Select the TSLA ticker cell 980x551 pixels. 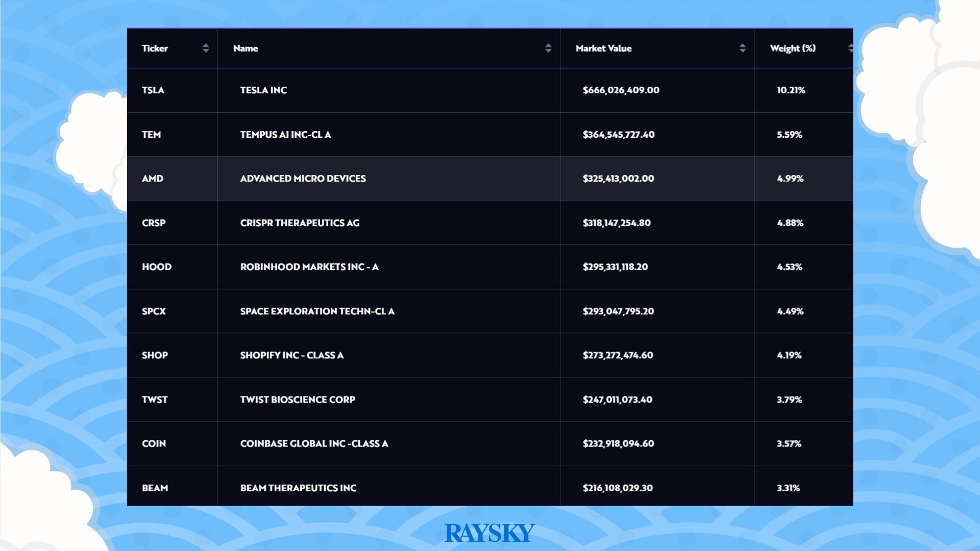153,90
